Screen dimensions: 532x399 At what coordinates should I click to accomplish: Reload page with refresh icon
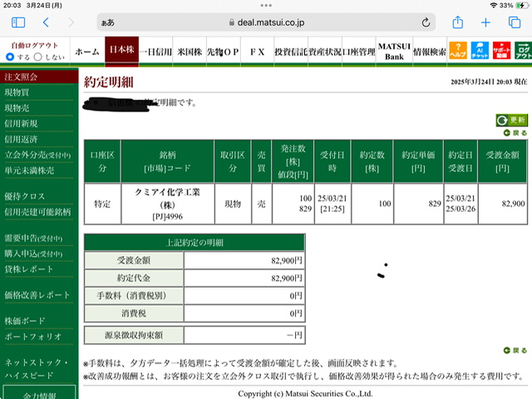tap(426, 22)
